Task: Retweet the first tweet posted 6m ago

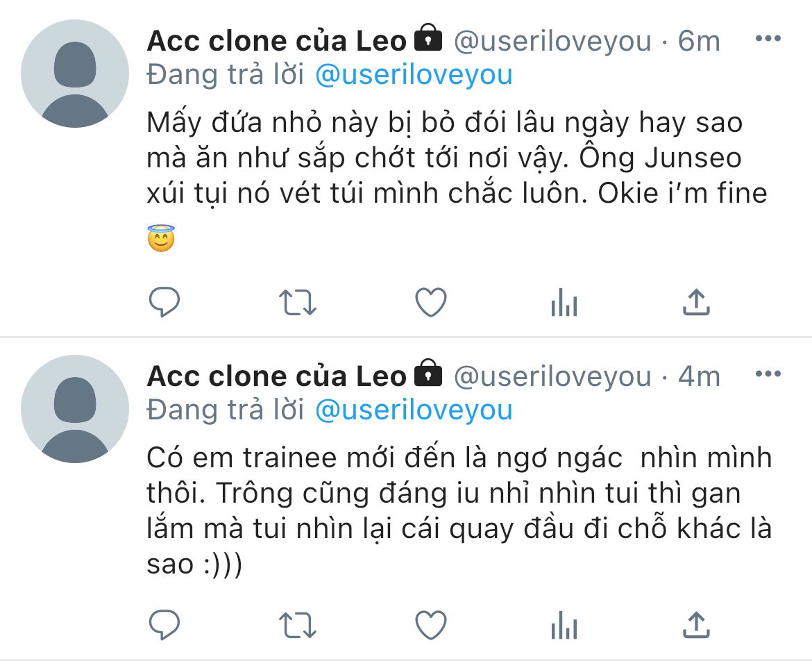Action: 297,303
